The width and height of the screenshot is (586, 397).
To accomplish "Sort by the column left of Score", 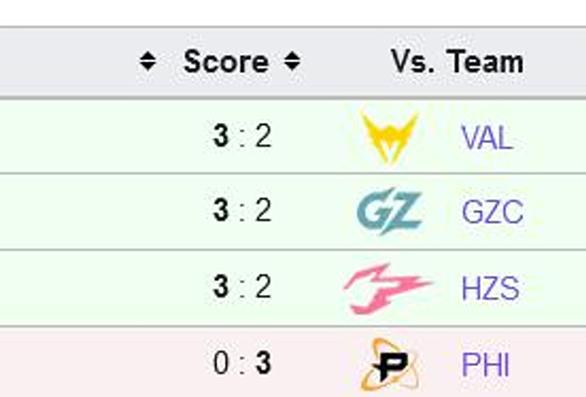I will pyautogui.click(x=148, y=61).
